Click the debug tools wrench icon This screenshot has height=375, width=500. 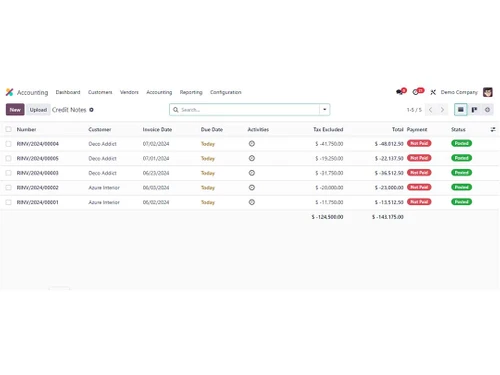433,92
